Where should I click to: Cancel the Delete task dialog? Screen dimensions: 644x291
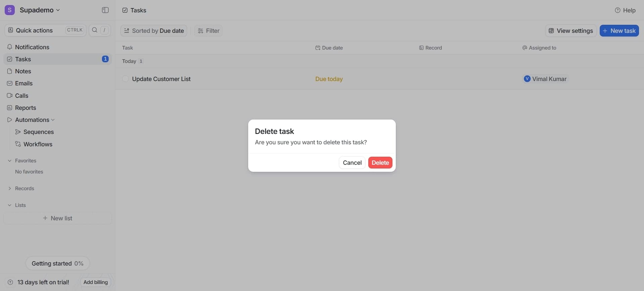[352, 163]
